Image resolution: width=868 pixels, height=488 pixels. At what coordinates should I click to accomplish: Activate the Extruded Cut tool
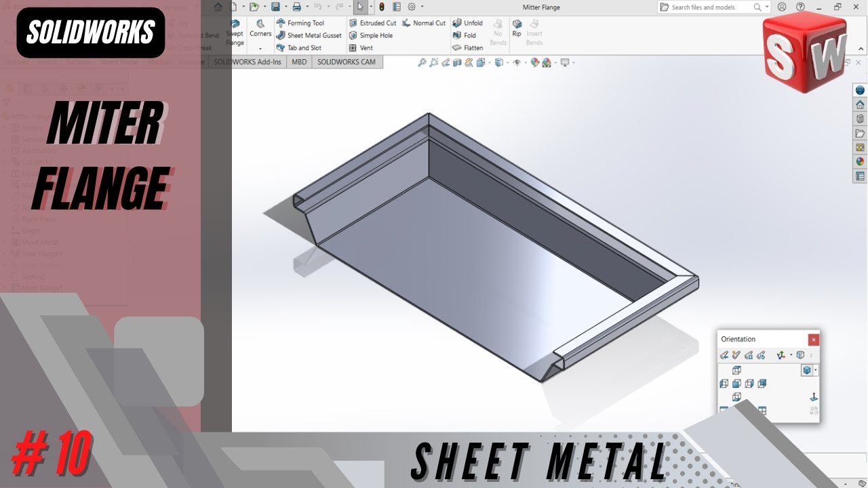(372, 23)
